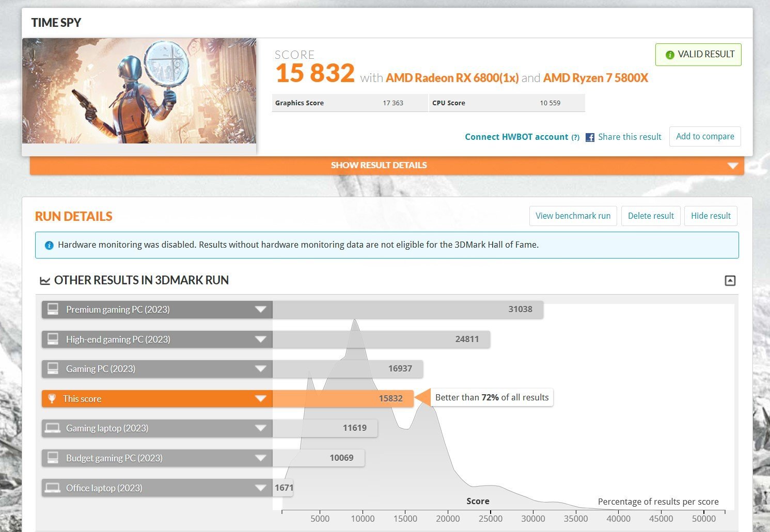Click Share this result link
This screenshot has height=532, width=770.
coord(630,137)
